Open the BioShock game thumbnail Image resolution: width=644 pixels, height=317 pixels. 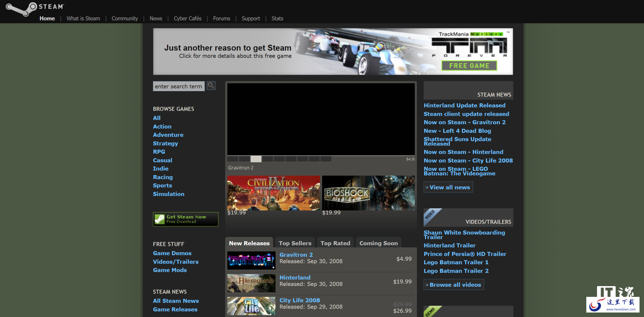[x=369, y=193]
